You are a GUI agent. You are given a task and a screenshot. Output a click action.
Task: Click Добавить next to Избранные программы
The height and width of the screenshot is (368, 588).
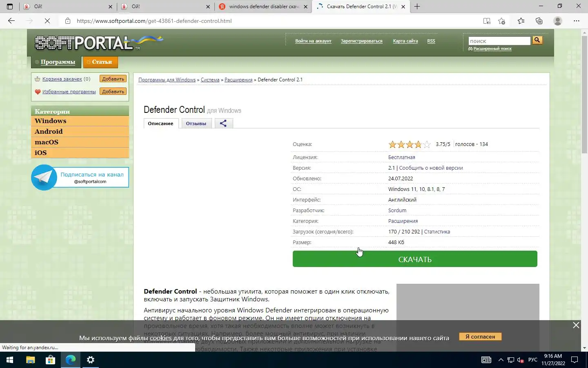point(113,92)
